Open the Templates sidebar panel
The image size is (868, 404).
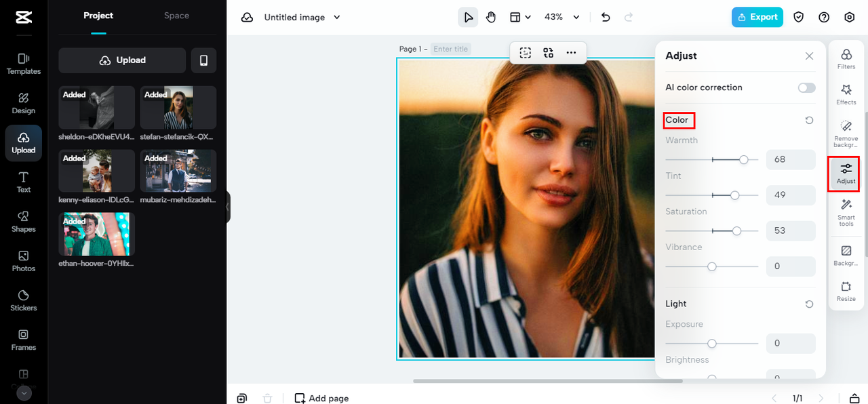tap(24, 64)
